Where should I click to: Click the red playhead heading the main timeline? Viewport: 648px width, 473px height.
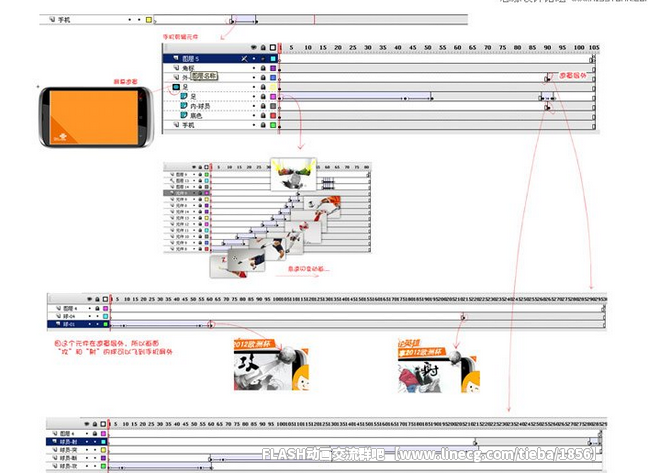coord(280,48)
